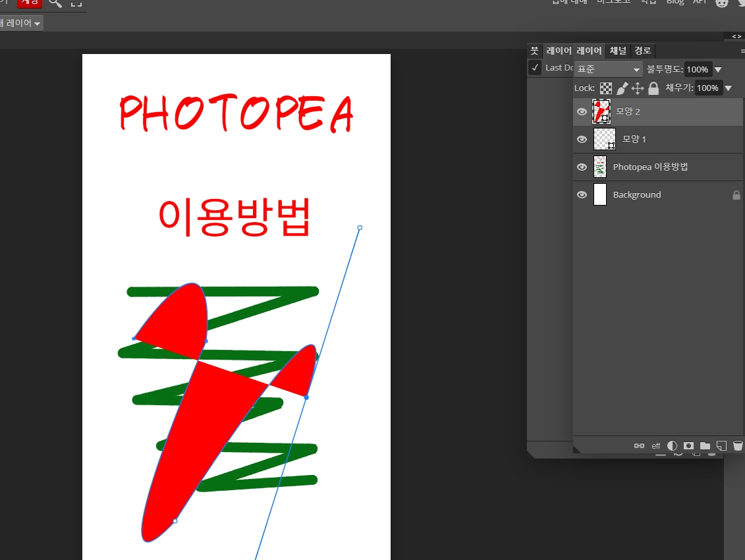745x560 pixels.
Task: Open the opacity slider dropdown arrow
Action: [x=719, y=70]
